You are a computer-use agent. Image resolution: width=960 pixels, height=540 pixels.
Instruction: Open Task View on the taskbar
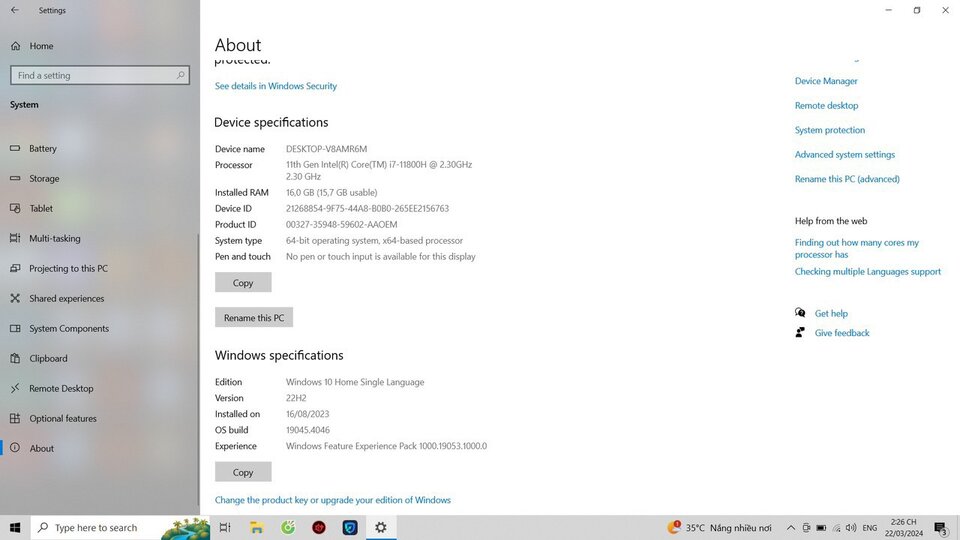pyautogui.click(x=225, y=527)
